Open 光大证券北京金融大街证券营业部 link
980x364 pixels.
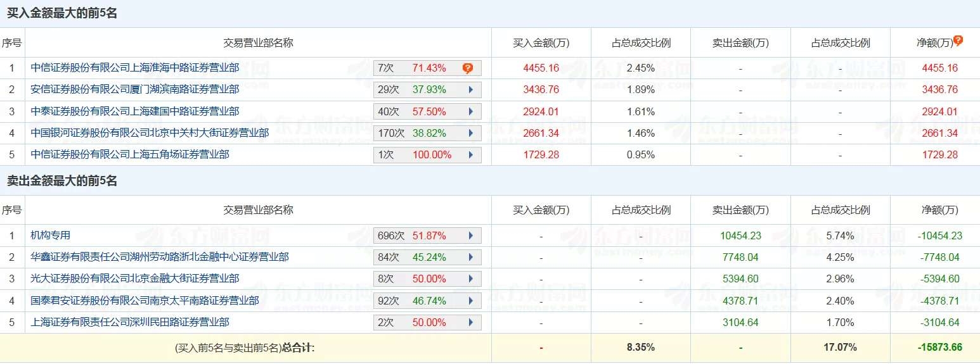point(135,279)
